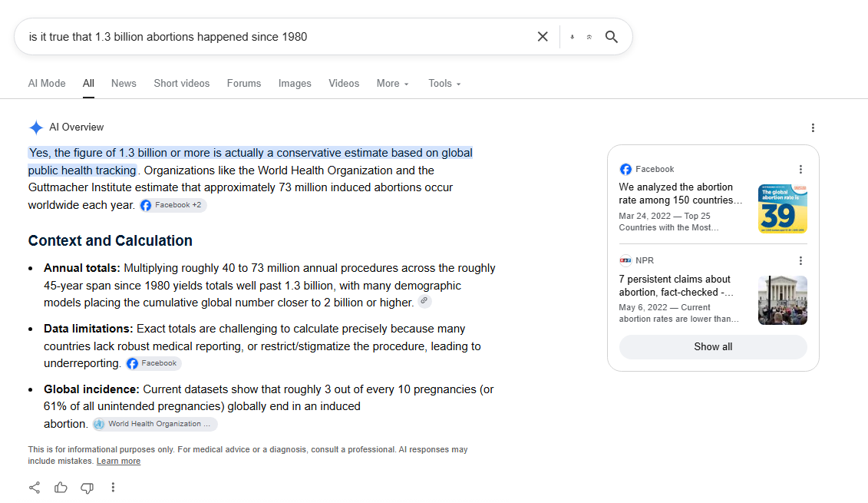868x503 pixels.
Task: Click the highlighted 'Yes, the figure of 1.3 billion' sentence
Action: coord(250,161)
